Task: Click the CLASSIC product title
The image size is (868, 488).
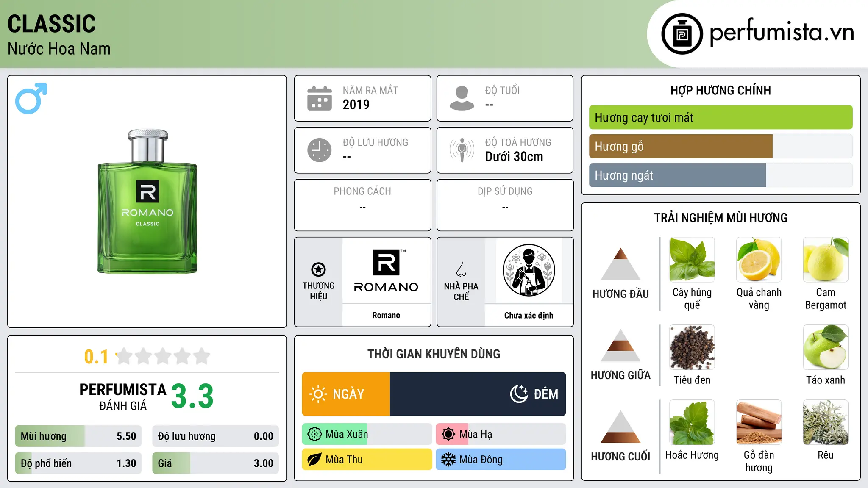Action: click(52, 24)
